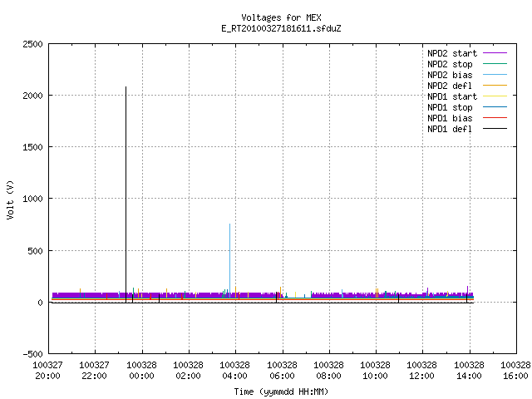Screen dimensions: 532x399
Task: Click the y-axis tick value 1000
Action: tap(33, 199)
